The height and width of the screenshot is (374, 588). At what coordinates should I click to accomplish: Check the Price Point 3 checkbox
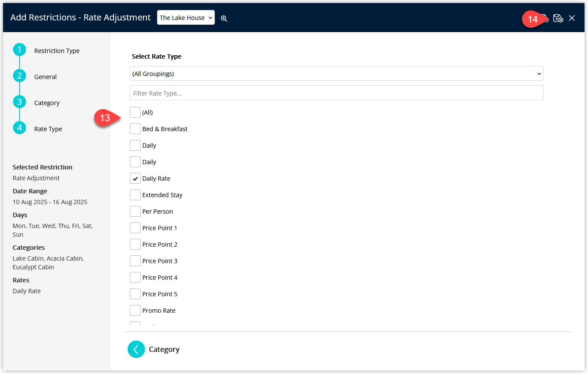coord(135,261)
